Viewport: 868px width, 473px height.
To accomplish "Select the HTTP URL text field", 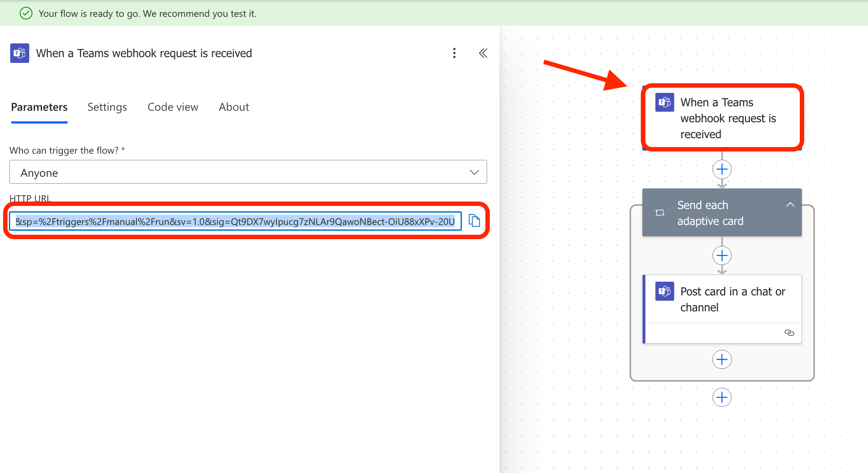I will point(235,221).
